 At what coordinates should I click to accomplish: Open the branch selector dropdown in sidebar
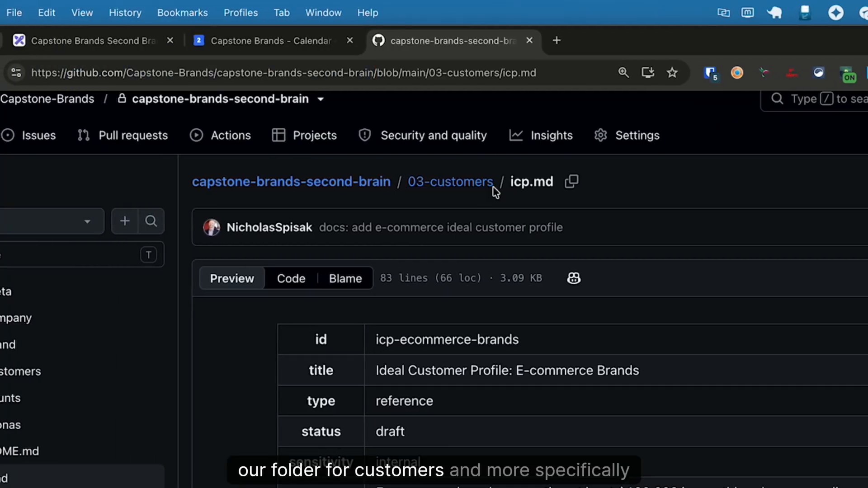51,221
